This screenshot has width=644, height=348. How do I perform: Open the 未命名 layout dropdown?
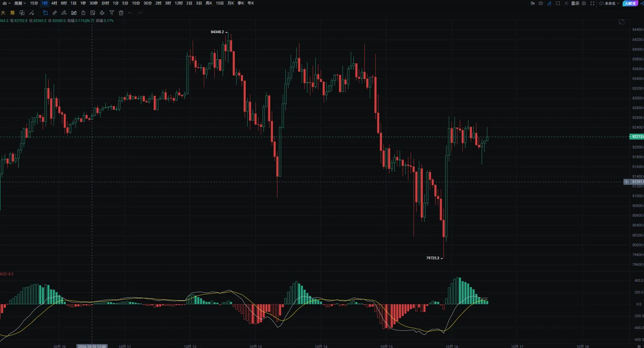(610, 3)
